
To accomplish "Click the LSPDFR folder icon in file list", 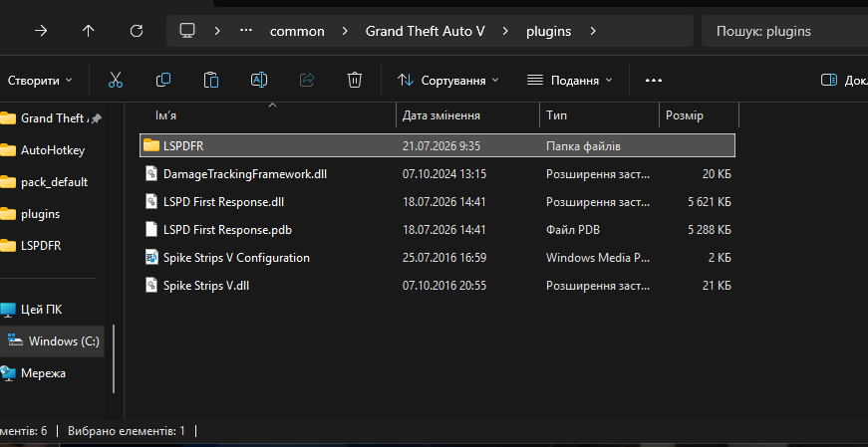I will pos(151,146).
